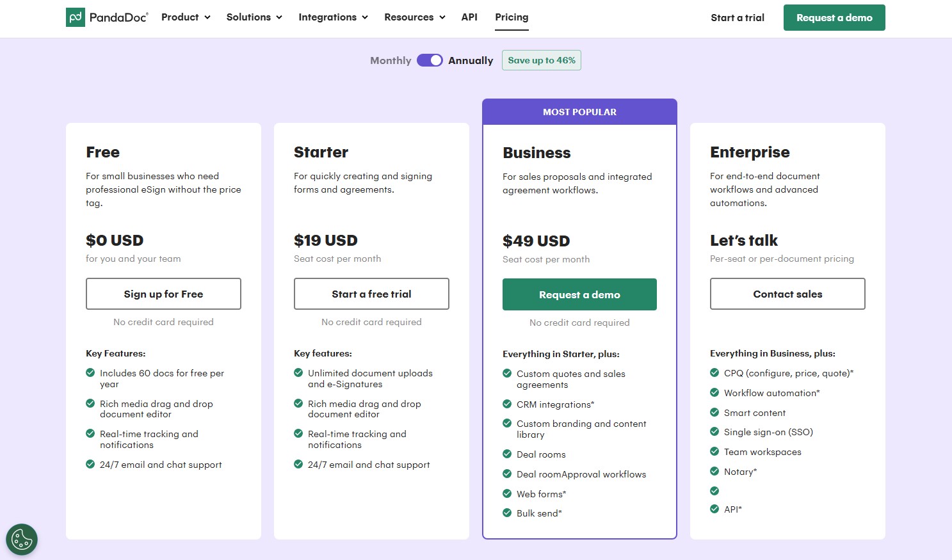Click the $19 USD price
952x560 pixels.
pos(326,241)
